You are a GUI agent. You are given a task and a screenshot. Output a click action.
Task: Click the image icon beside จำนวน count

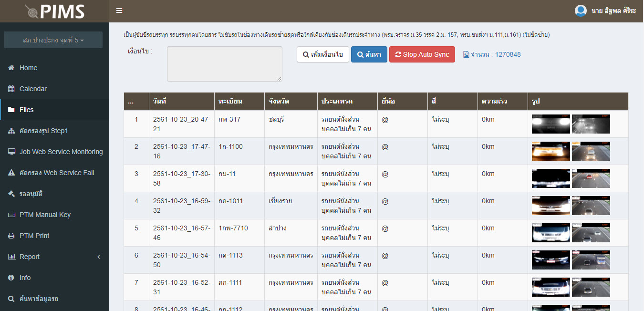tap(466, 54)
